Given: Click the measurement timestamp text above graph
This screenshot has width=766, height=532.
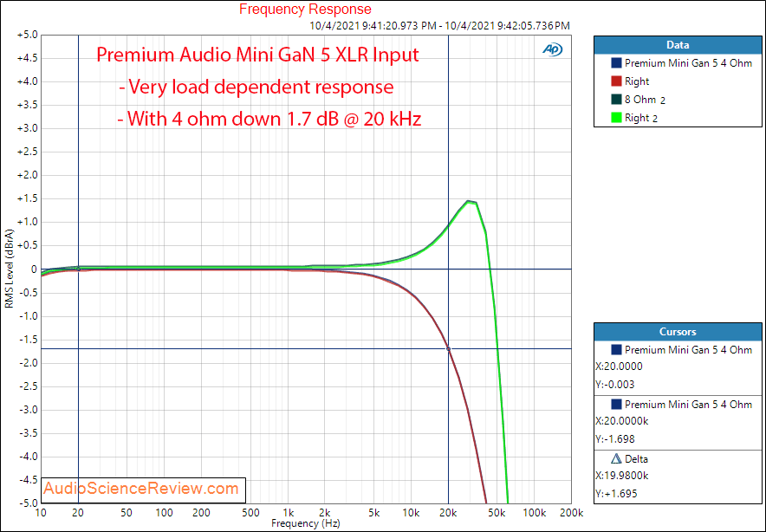Looking at the screenshot, I should (x=439, y=25).
